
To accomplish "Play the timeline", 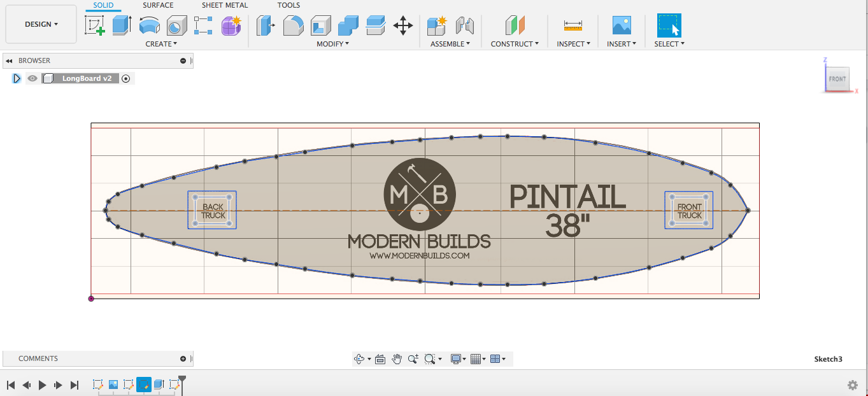I will pos(43,385).
